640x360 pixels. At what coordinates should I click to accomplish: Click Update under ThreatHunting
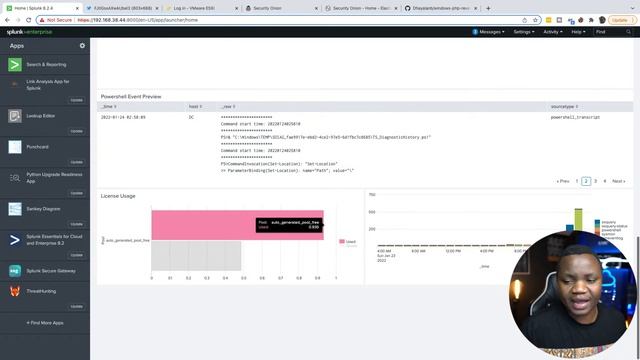click(76, 307)
